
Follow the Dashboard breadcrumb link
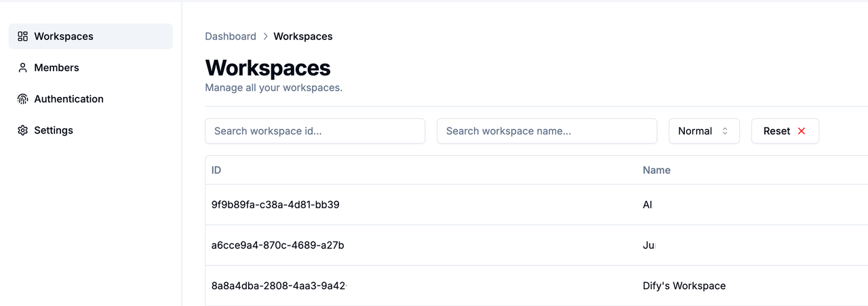click(231, 37)
